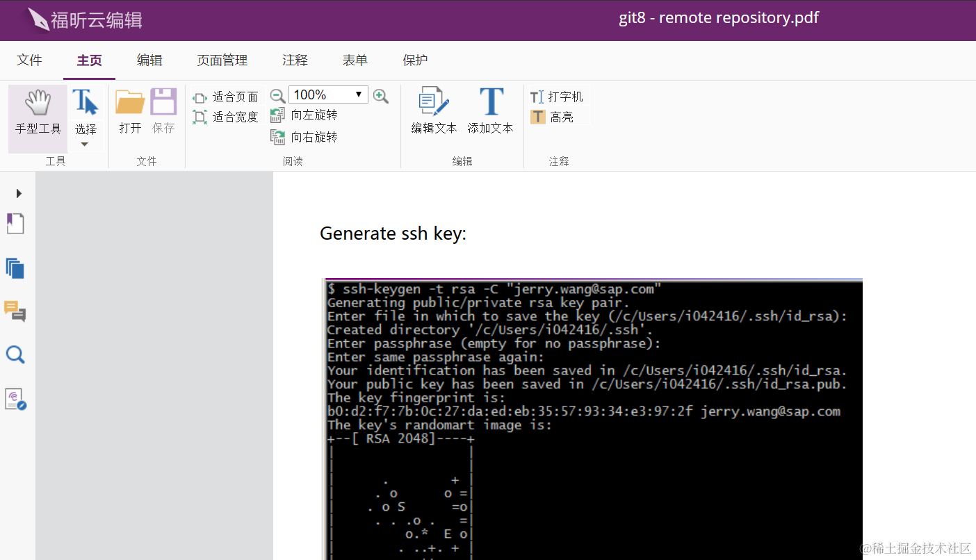Select the Typewriter (打字机) tool
976x560 pixels.
point(557,97)
